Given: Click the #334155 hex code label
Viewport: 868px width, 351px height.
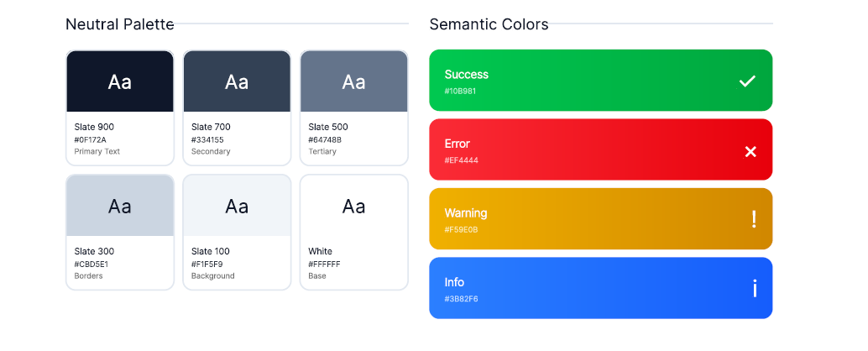Looking at the screenshot, I should pyautogui.click(x=207, y=139).
